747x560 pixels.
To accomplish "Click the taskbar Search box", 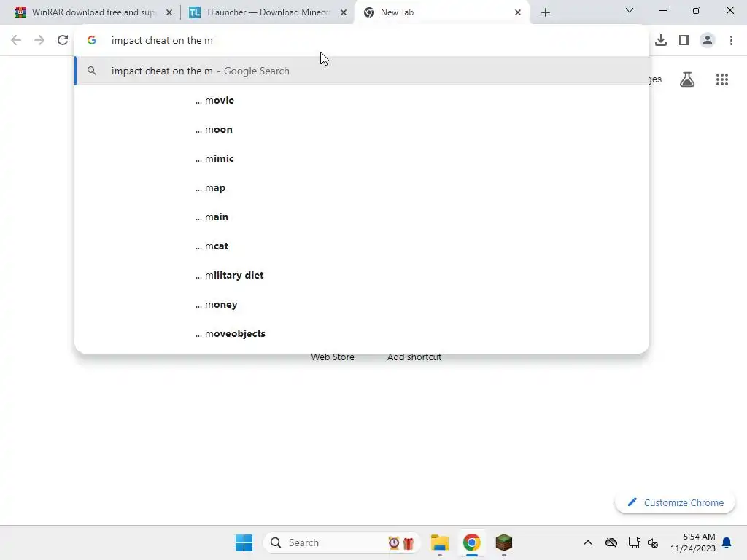I will point(342,542).
